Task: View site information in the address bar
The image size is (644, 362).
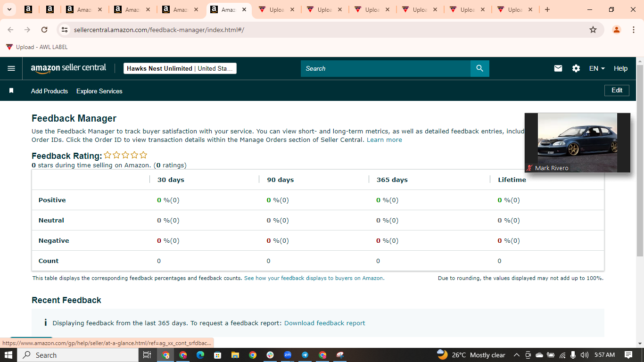Action: 65,30
